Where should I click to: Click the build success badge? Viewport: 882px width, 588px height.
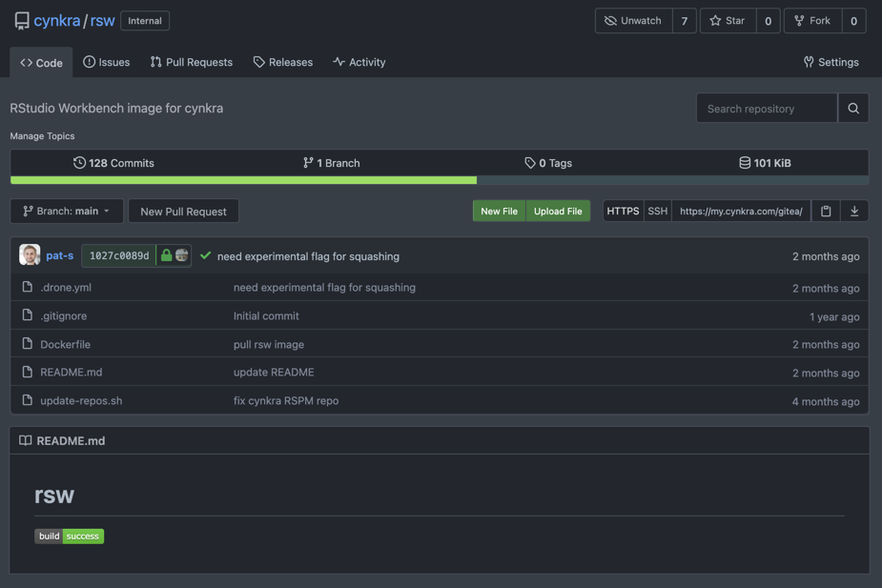pos(69,537)
